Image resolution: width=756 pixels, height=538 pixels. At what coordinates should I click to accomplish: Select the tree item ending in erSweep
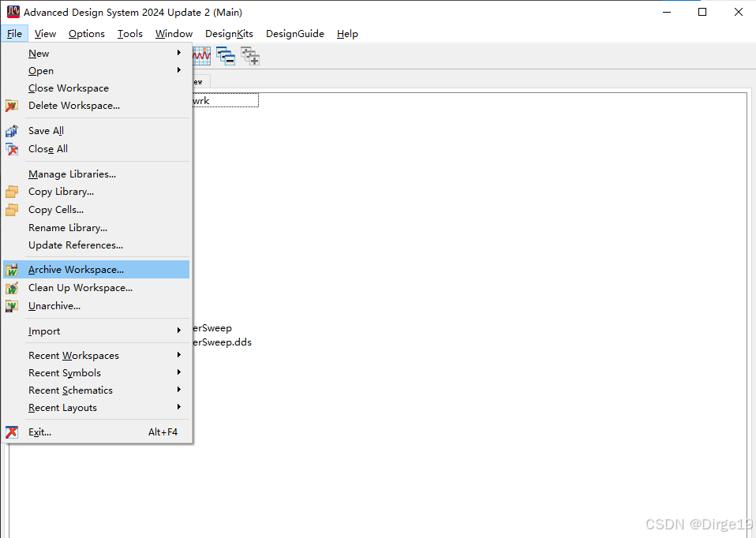tap(212, 328)
